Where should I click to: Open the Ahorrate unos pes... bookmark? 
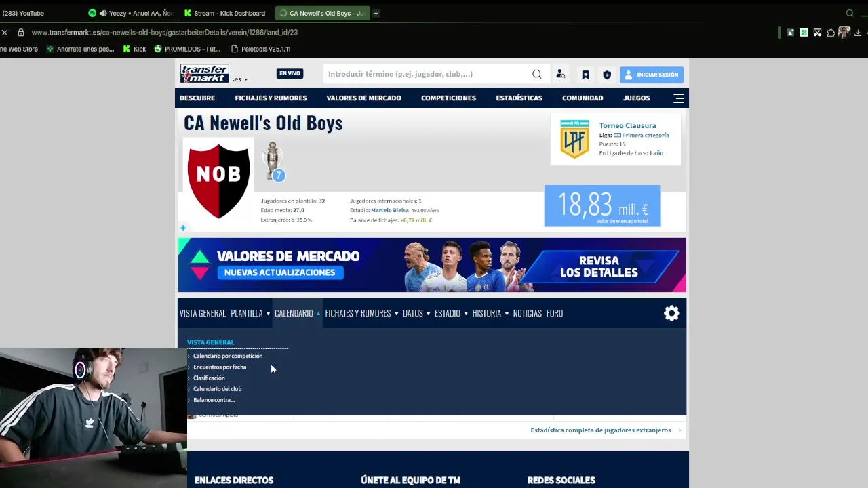coord(80,49)
